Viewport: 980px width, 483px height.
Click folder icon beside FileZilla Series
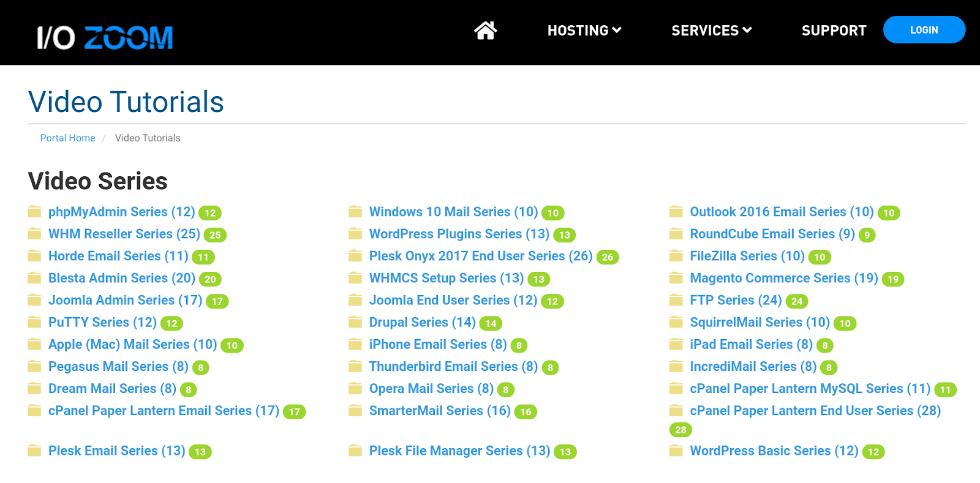click(676, 256)
